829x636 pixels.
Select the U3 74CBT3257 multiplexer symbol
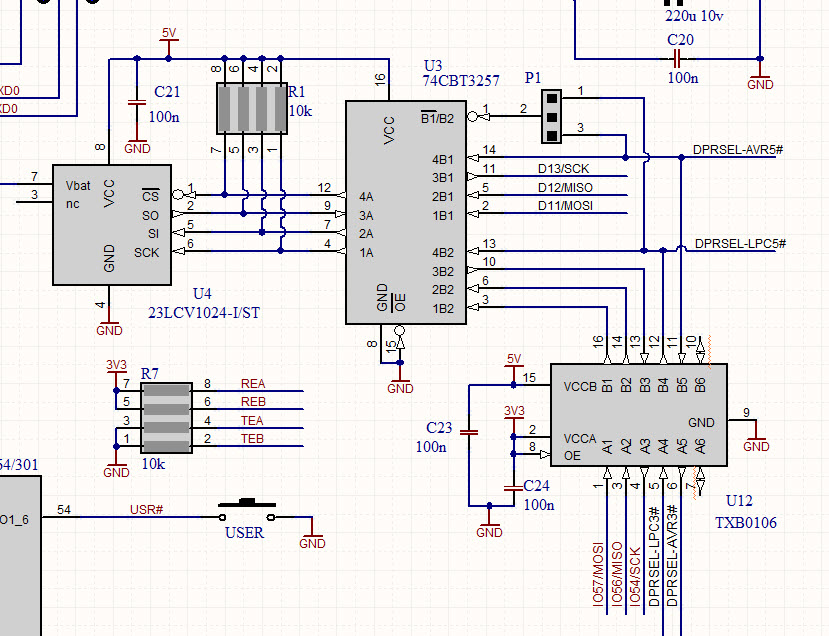point(405,210)
